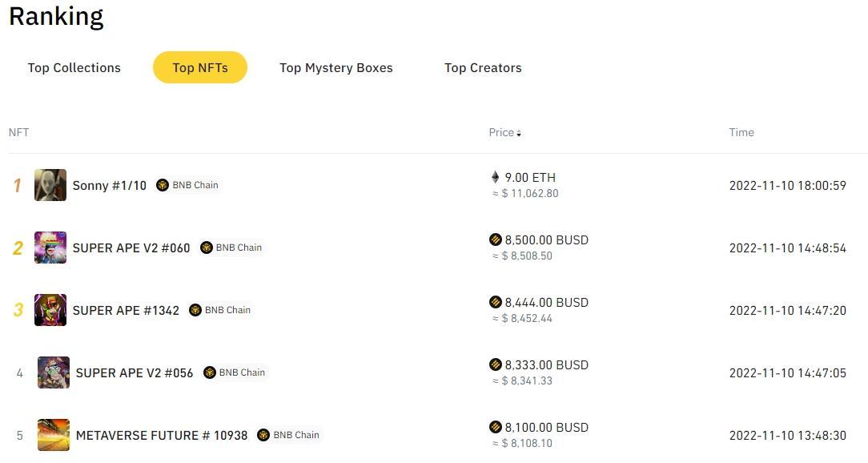868x463 pixels.
Task: Select the Top NFTs tab
Action: point(200,68)
